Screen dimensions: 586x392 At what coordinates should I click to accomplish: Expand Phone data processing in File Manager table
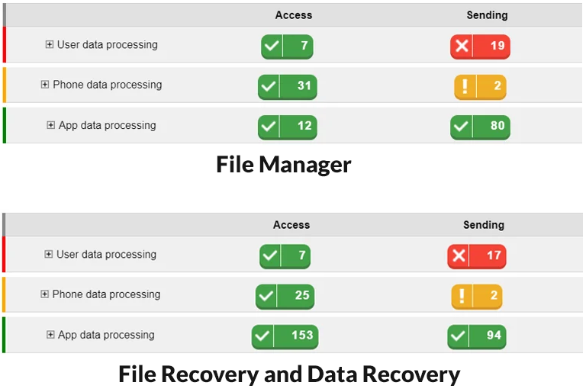[45, 85]
